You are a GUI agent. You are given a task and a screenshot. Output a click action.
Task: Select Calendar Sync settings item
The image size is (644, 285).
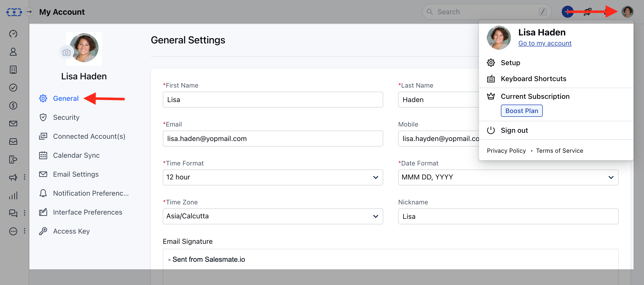coord(76,155)
